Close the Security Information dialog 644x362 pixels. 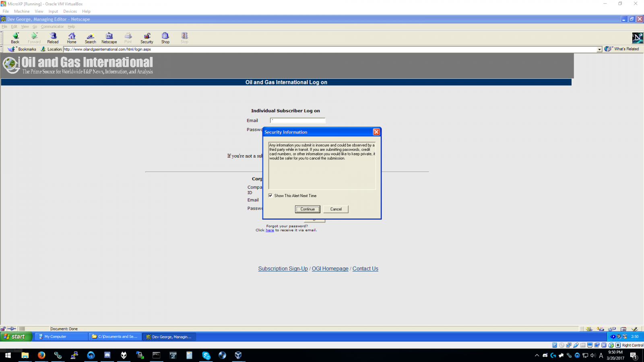[376, 132]
